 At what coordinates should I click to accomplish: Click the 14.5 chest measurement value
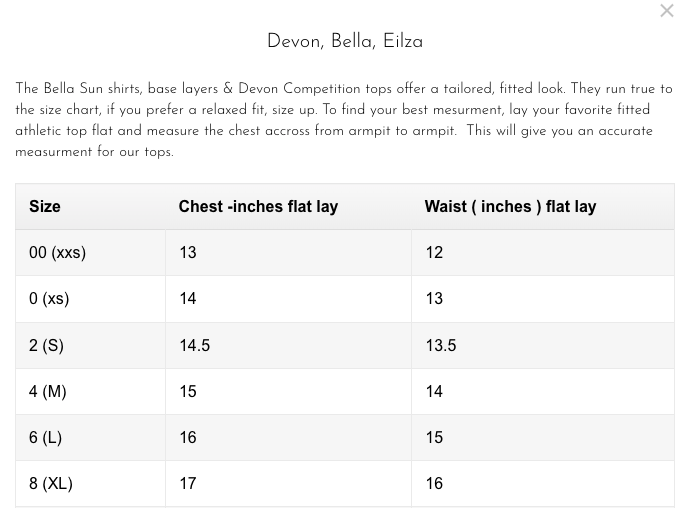[194, 345]
